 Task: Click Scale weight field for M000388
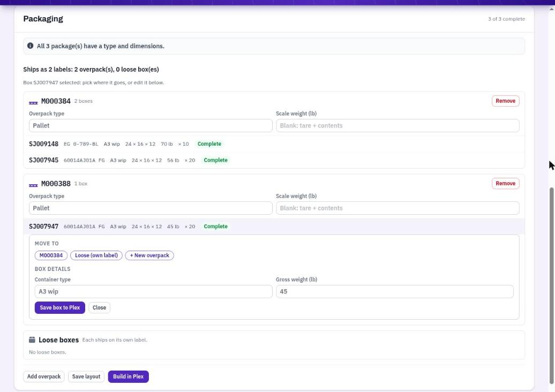coord(397,208)
